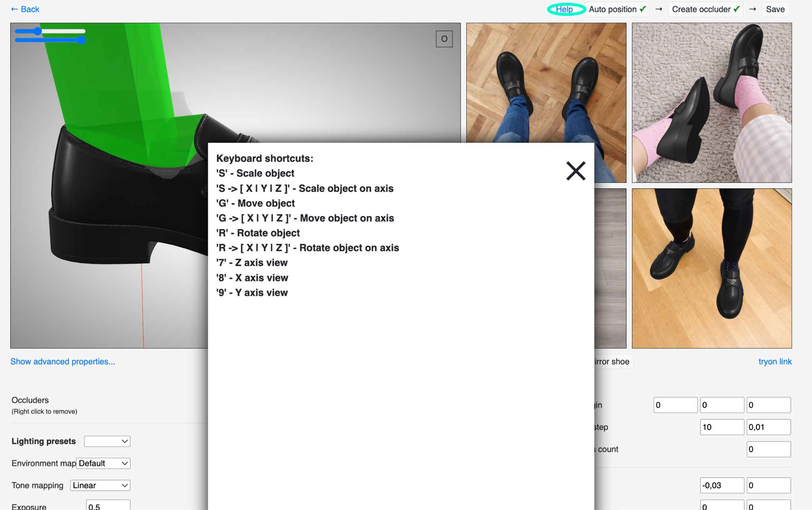Screen dimensions: 812x510
Task: Close the keyboard shortcuts dialog
Action: 576,171
